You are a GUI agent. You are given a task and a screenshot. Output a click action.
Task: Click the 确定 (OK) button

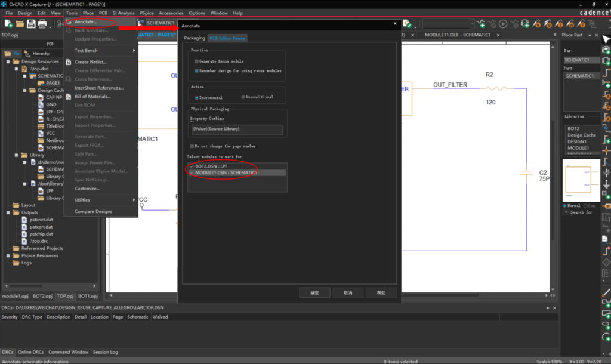point(314,293)
